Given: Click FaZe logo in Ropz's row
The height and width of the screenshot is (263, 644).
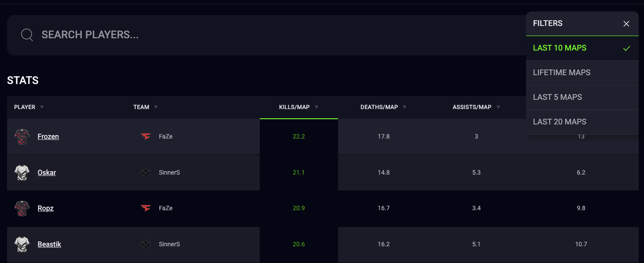Looking at the screenshot, I should coord(146,208).
